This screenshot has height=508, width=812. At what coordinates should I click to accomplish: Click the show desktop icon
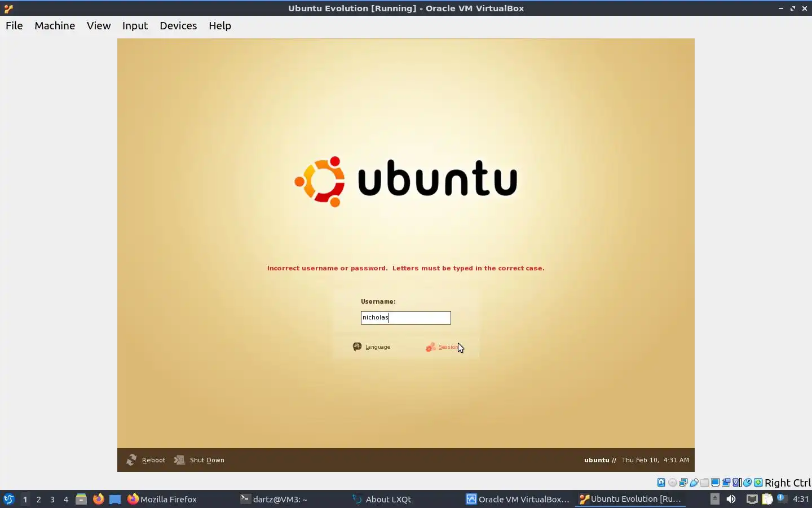coord(115,499)
